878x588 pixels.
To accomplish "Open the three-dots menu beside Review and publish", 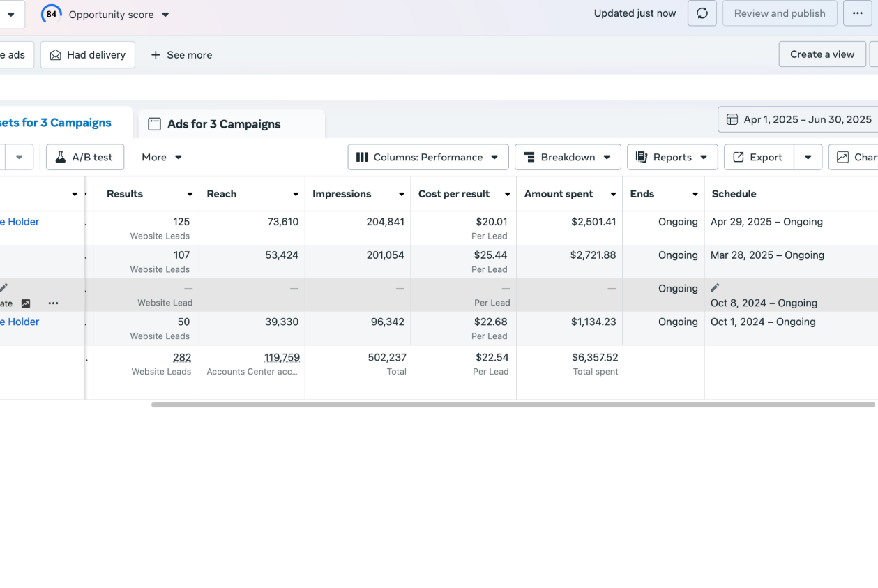I will [857, 13].
